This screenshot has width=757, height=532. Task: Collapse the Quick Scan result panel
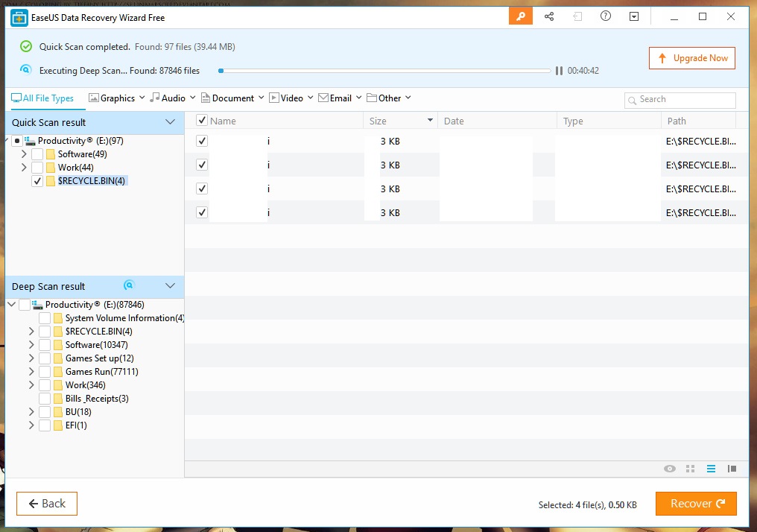[170, 121]
